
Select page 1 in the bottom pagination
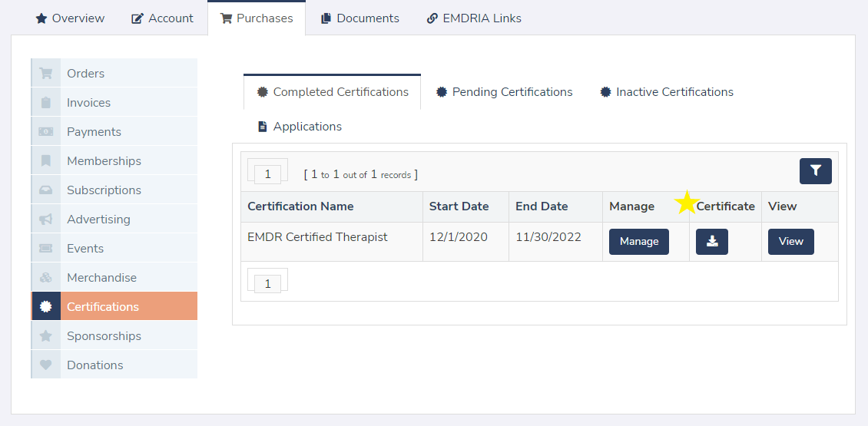tap(268, 284)
